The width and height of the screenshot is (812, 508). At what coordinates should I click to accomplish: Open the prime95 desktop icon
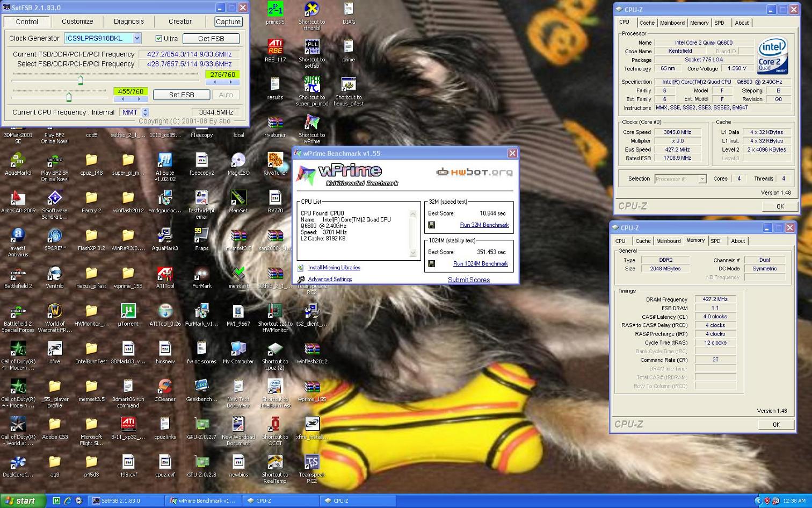pos(275,13)
